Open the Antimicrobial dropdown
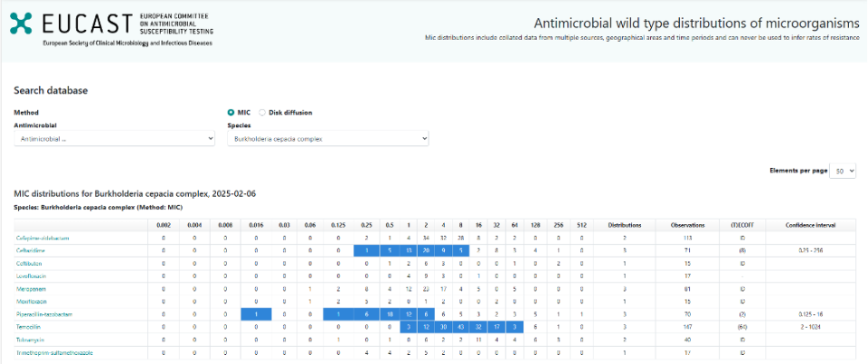Viewport: 868px width, 364px height. pyautogui.click(x=114, y=139)
